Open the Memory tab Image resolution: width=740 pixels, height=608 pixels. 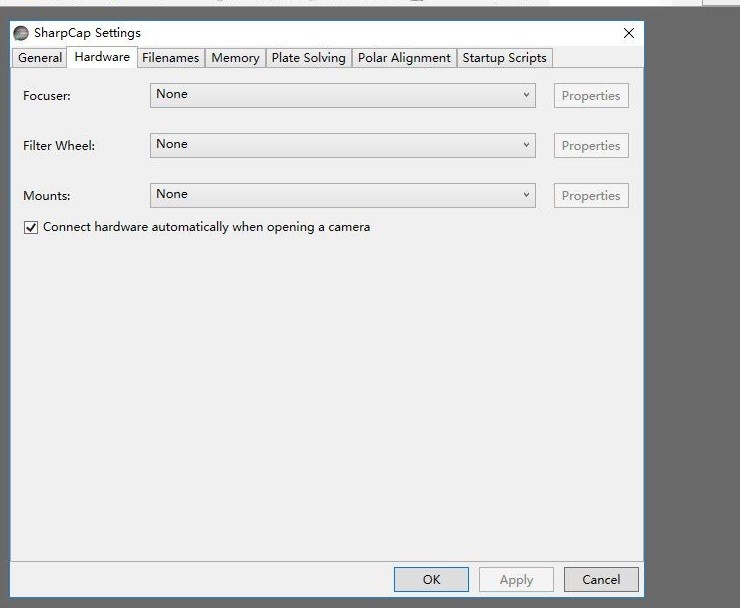pyautogui.click(x=235, y=58)
